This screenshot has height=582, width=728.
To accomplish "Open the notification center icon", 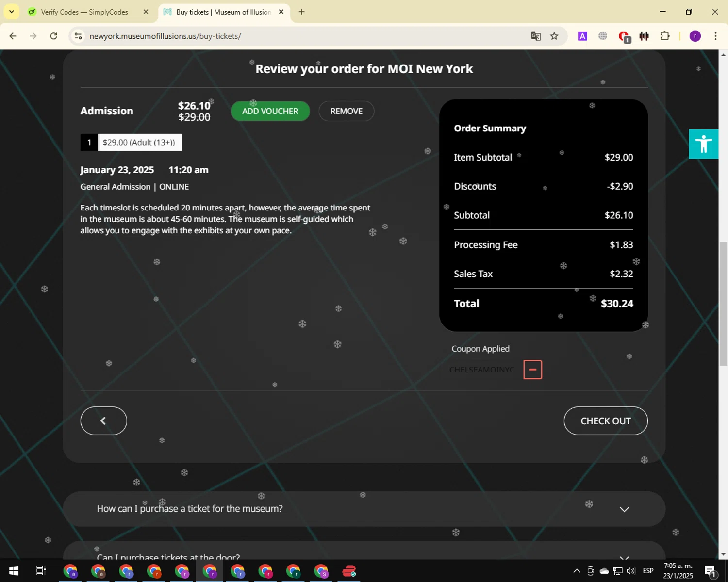I will pos(711,571).
